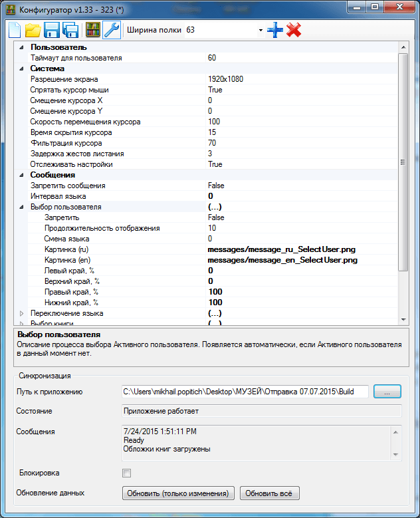Browse application path with the ... button
Screen dimensions: 420x518
387,392
